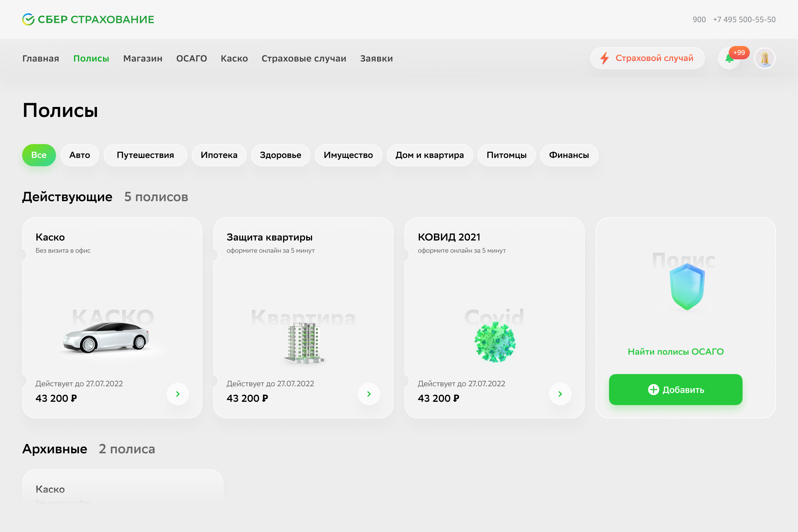
Task: Go to the Магазин menu item
Action: click(142, 58)
